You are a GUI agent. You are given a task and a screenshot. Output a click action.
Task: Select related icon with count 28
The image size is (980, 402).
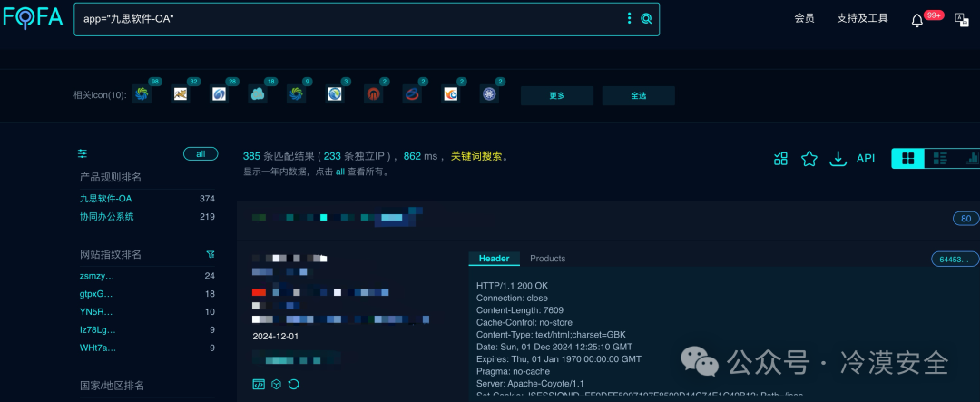pos(220,94)
